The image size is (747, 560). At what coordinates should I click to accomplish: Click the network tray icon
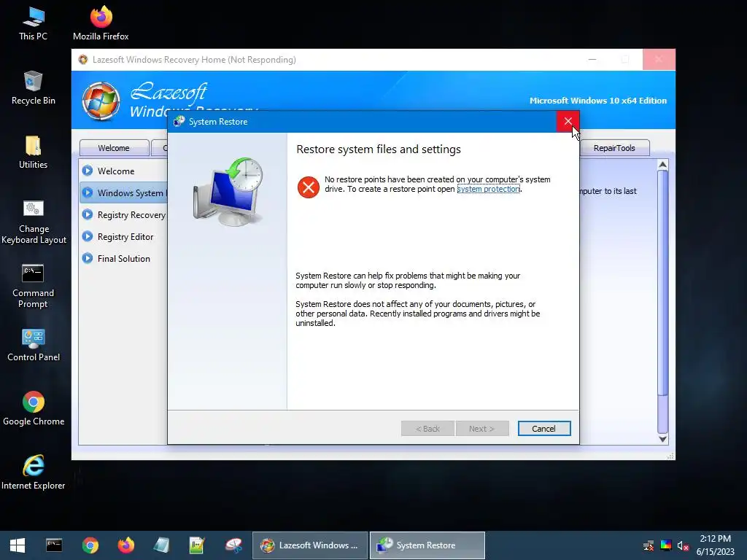pyautogui.click(x=649, y=545)
